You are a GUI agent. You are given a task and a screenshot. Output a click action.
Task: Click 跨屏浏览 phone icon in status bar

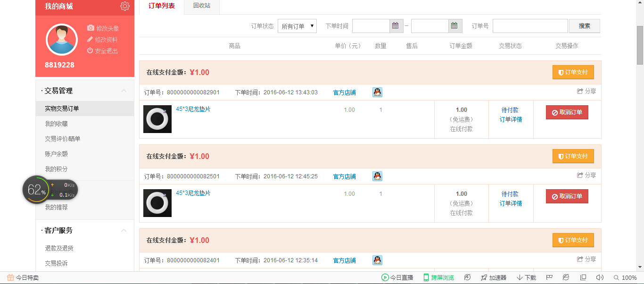click(x=426, y=277)
